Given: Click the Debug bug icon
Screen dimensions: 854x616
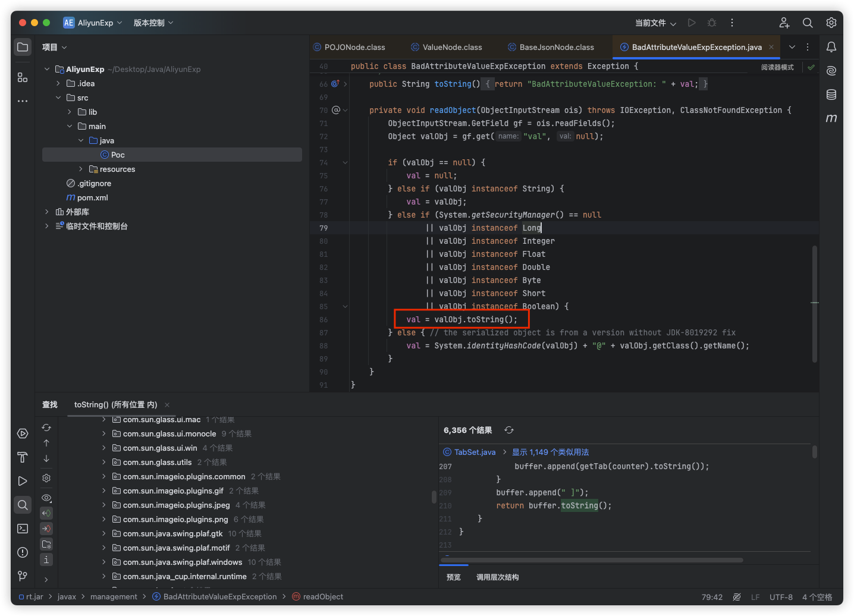Looking at the screenshot, I should 712,23.
